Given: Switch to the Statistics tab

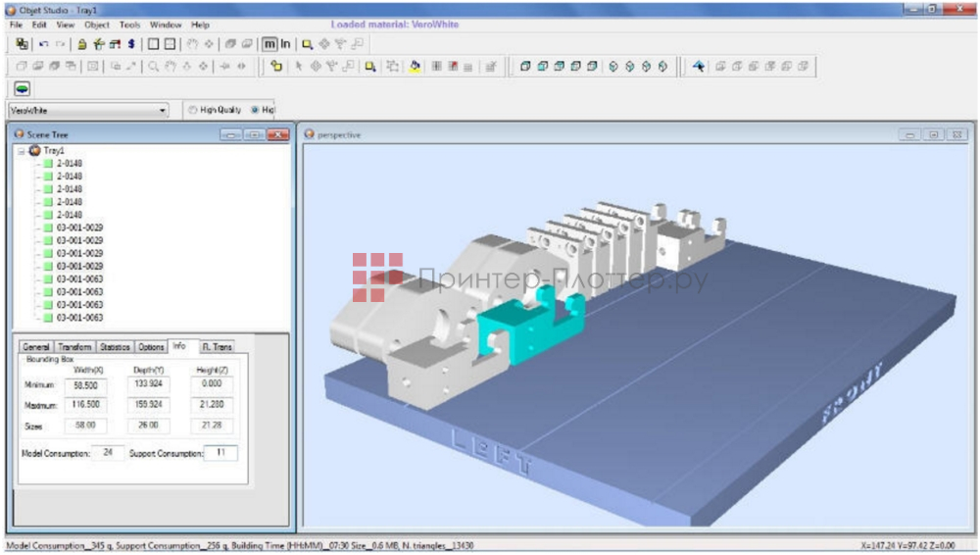Looking at the screenshot, I should click(115, 347).
